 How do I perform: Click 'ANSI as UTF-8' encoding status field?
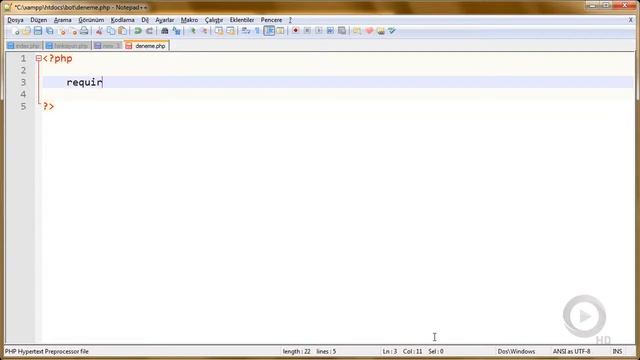click(x=571, y=351)
